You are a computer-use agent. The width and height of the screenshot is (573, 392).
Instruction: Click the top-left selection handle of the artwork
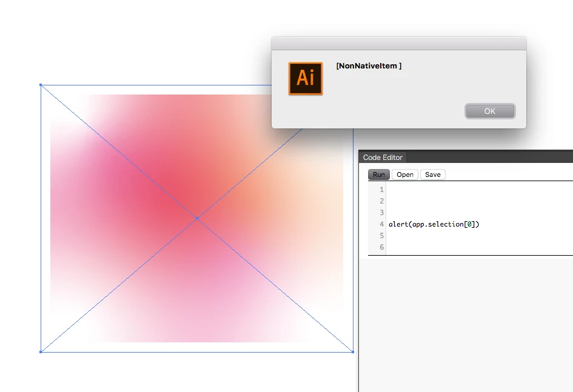click(41, 85)
